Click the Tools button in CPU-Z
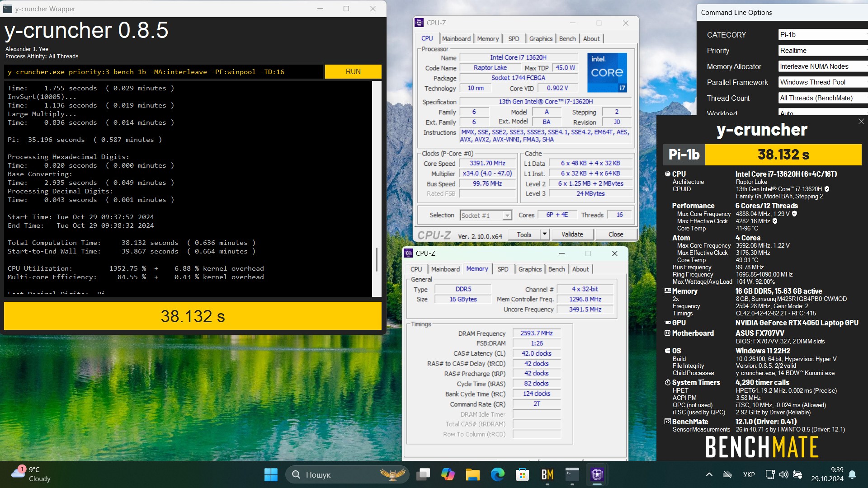This screenshot has width=868, height=488. pos(524,235)
